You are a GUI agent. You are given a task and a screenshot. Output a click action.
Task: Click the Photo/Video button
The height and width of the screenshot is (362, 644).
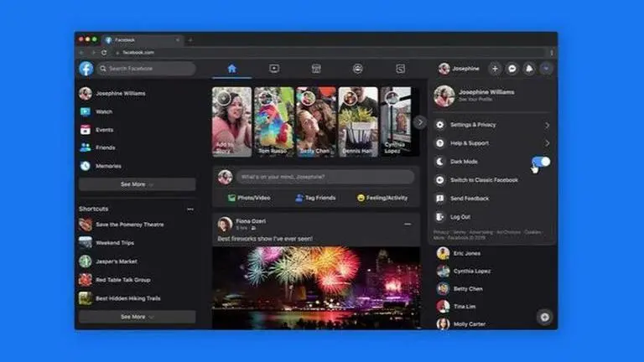tap(248, 198)
